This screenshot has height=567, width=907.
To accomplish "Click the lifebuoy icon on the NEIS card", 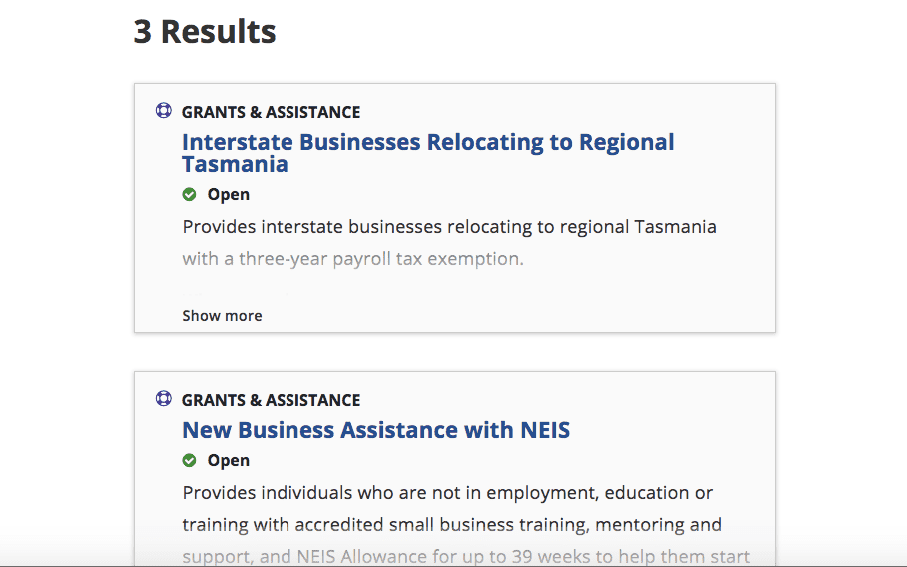I will [x=164, y=399].
